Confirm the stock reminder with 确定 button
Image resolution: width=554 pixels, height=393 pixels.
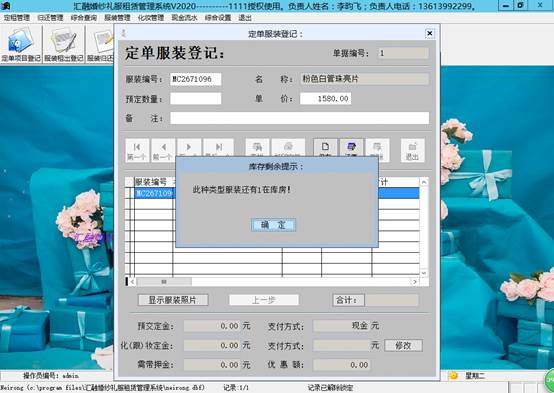pyautogui.click(x=273, y=225)
